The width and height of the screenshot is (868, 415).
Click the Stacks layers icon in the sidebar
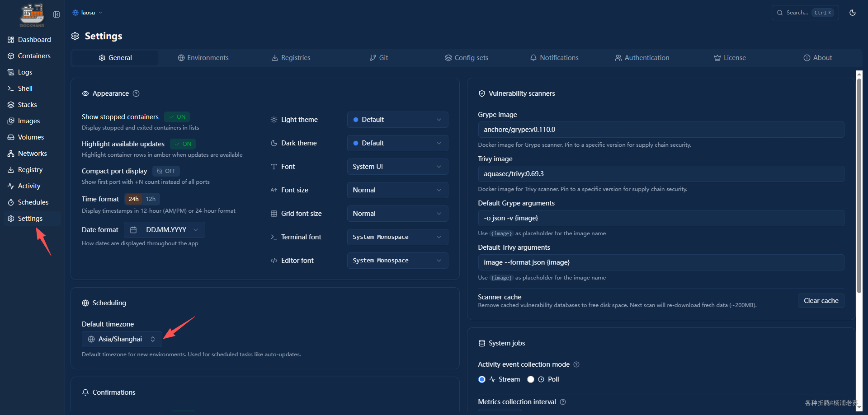point(11,105)
